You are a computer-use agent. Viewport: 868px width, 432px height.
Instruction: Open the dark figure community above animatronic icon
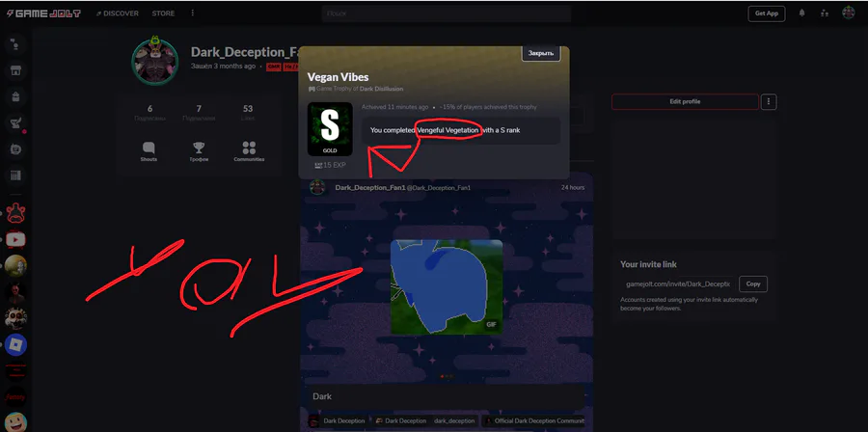click(x=15, y=292)
